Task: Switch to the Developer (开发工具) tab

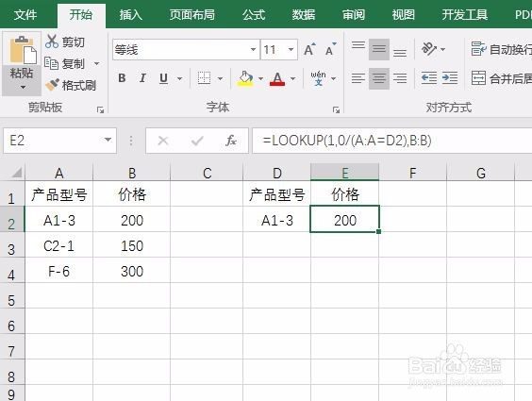Action: pyautogui.click(x=465, y=14)
